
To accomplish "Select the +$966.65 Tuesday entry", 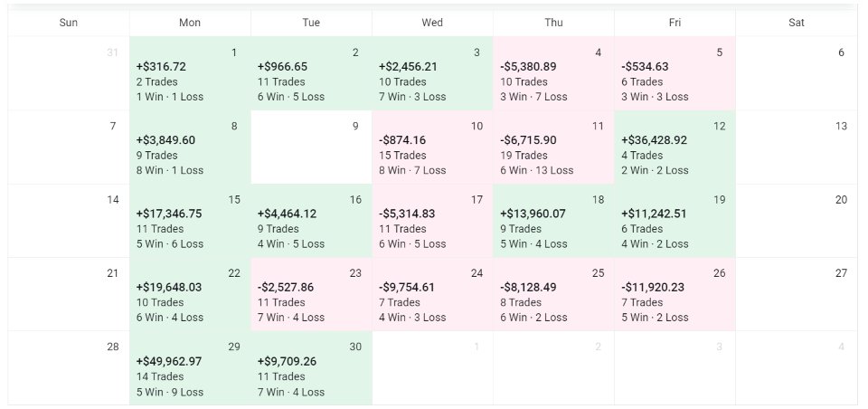I will [311, 73].
